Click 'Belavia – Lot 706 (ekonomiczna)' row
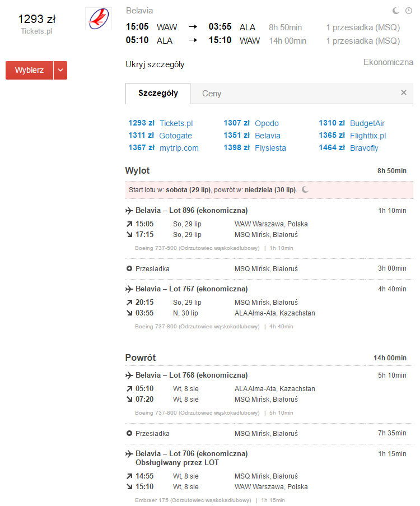The height and width of the screenshot is (506, 420). [x=192, y=454]
